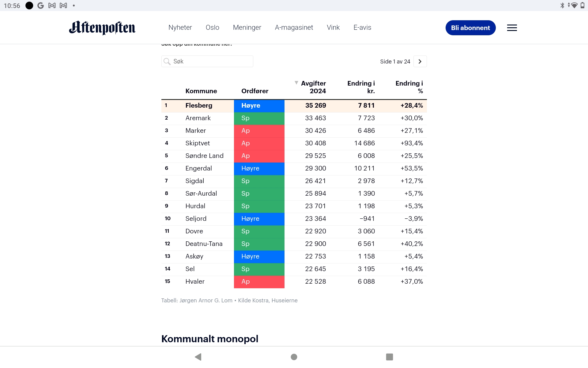Focus the Søk input field

coord(207,61)
